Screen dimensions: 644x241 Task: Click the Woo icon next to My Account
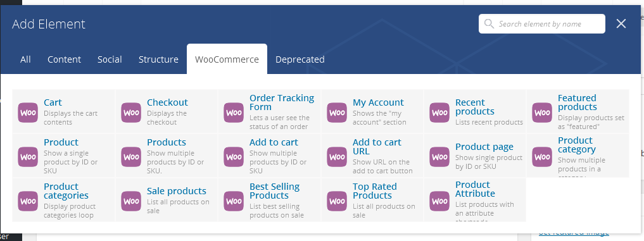337,113
